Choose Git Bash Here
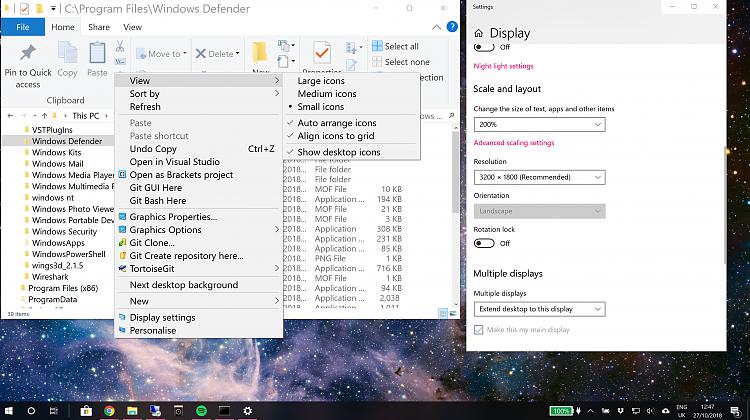 199,201
